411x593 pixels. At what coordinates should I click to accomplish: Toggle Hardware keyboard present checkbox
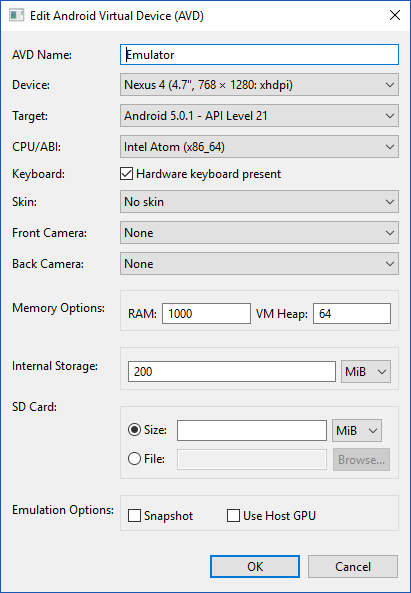tap(127, 174)
